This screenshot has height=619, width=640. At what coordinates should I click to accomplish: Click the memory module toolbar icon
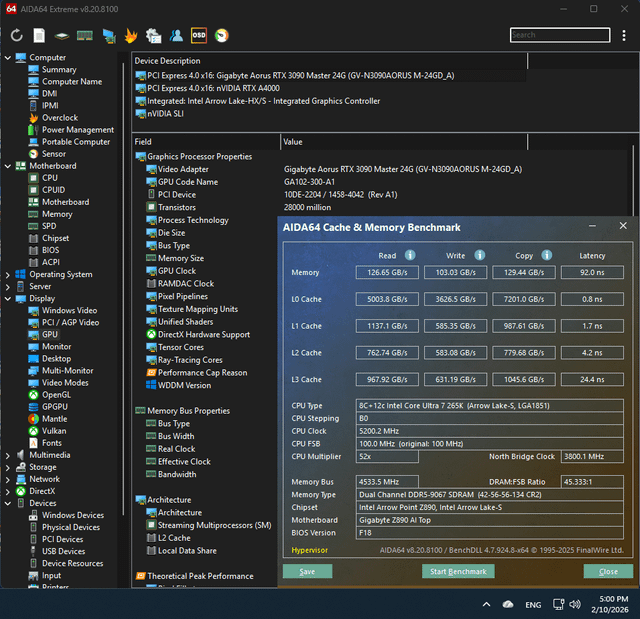coord(85,35)
